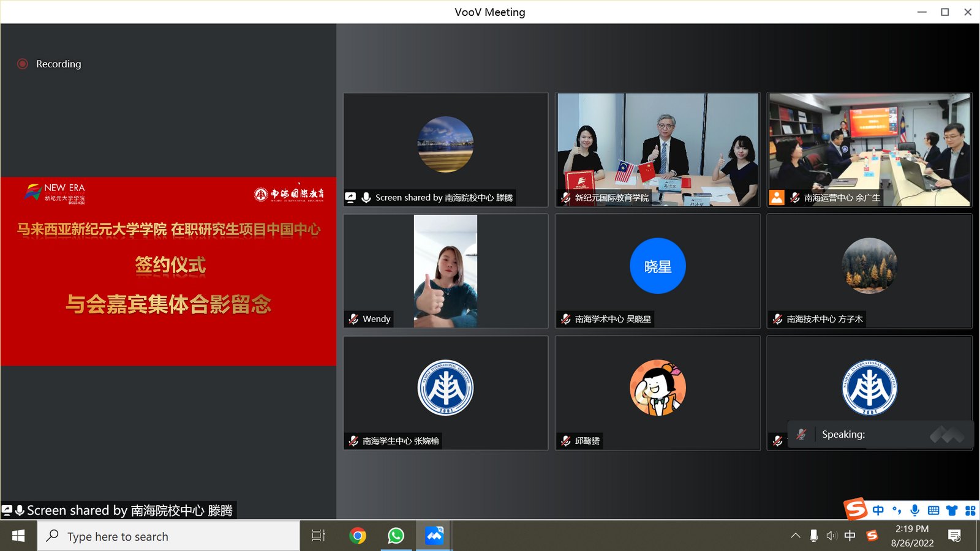
Task: Open volume control in system tray
Action: point(831,536)
